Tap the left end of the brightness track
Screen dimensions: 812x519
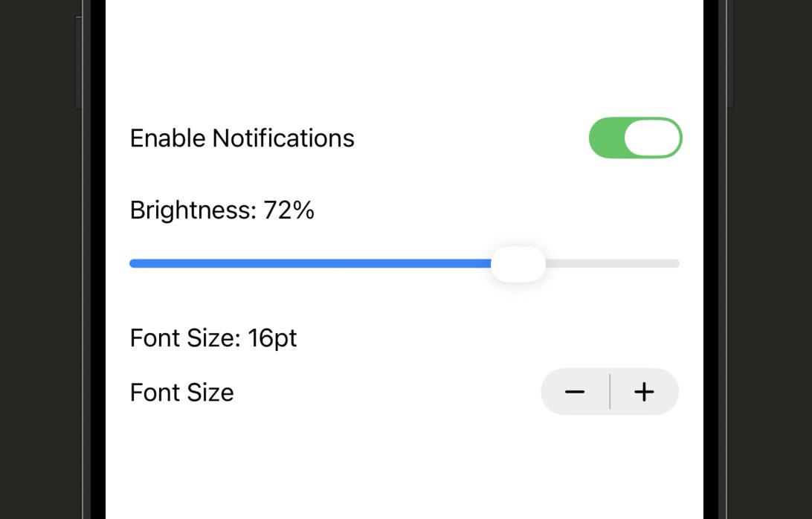134,263
